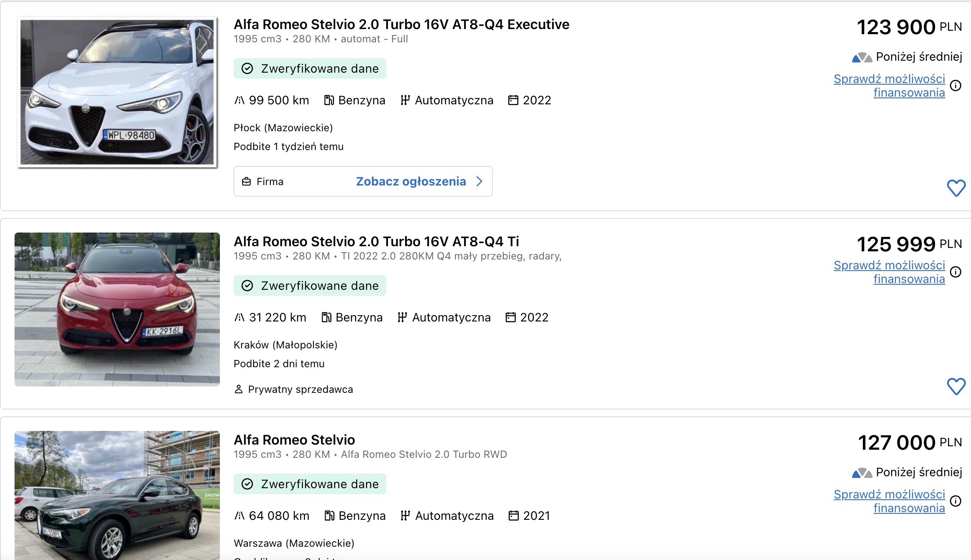
Task: Click 31 220 km mileage value
Action: (278, 318)
